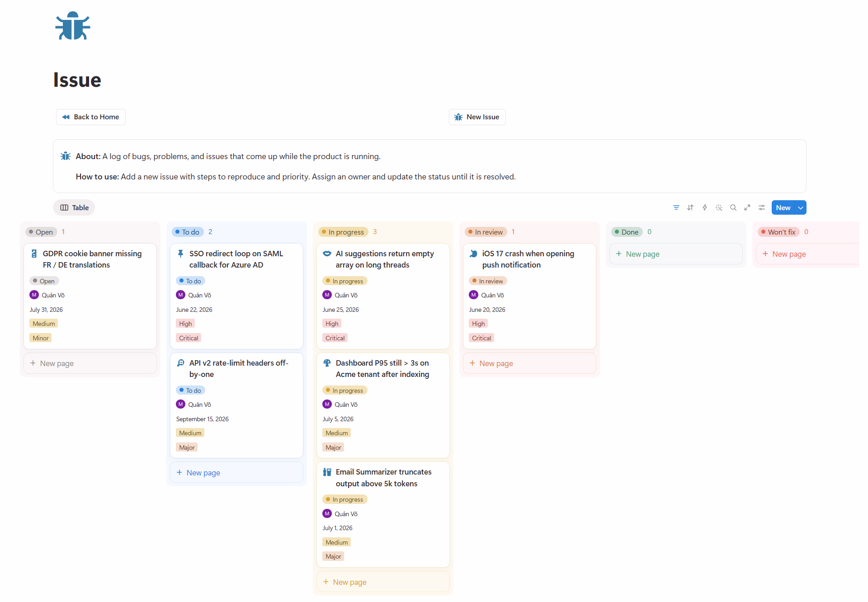Add New page in the Open column
The width and height of the screenshot is (868, 602).
tap(90, 363)
